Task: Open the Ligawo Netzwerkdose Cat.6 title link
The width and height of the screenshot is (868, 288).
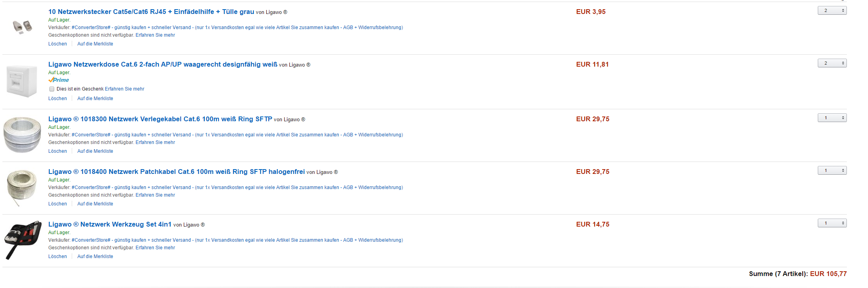Action: pyautogui.click(x=163, y=64)
